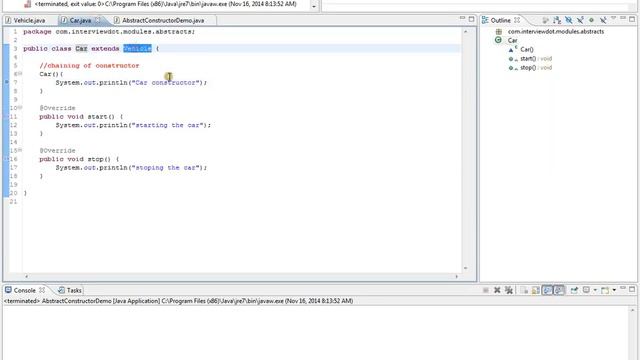Select the Car() constructor in Outline

[527, 49]
